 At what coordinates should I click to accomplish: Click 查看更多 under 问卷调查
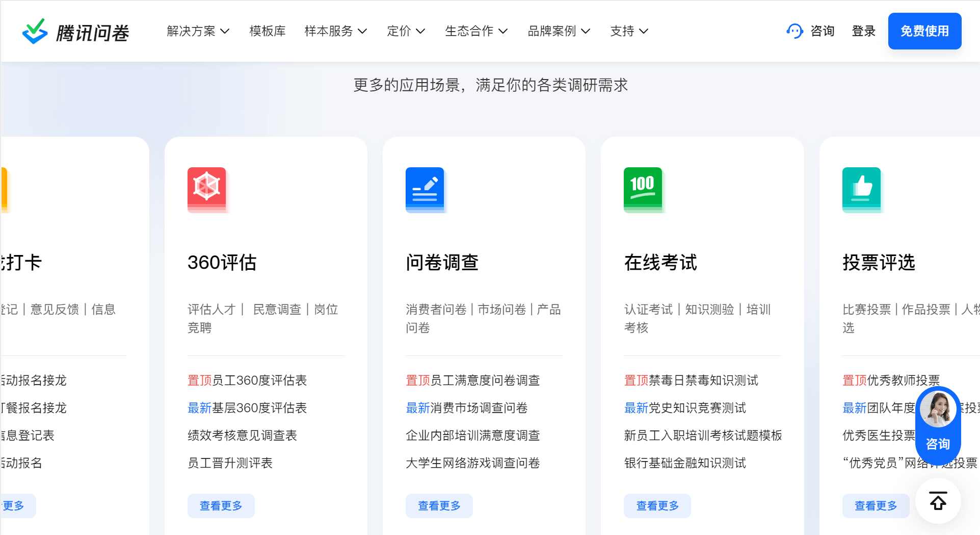(439, 505)
